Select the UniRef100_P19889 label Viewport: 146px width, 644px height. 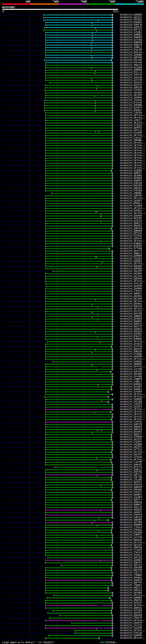tap(131, 354)
